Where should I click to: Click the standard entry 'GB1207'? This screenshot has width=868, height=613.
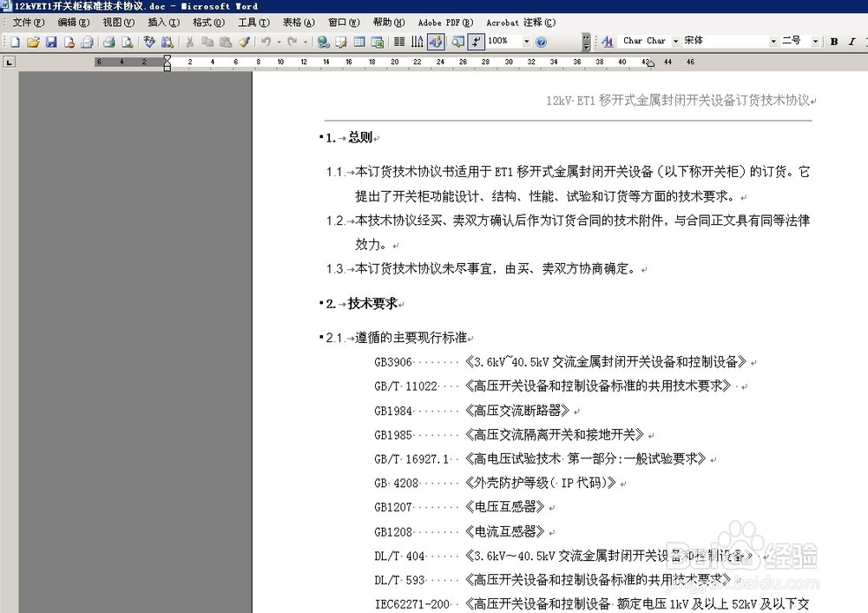pos(393,507)
